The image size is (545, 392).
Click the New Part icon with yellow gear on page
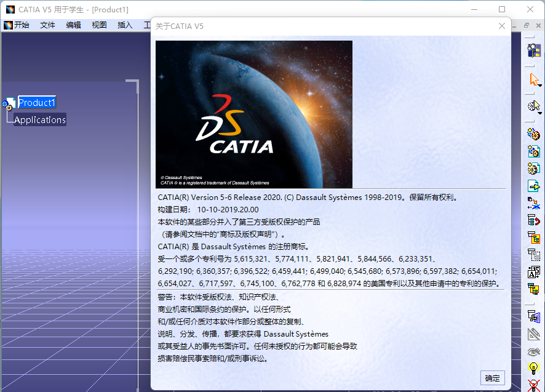coord(533,169)
